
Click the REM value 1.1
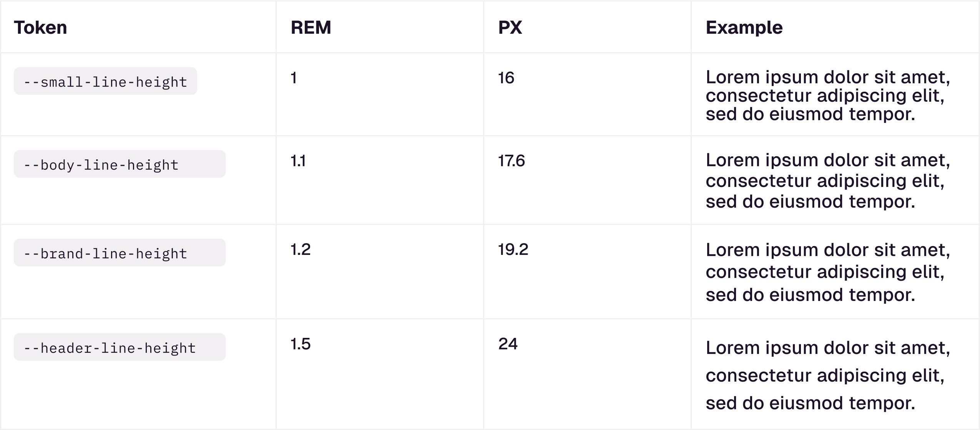coord(298,161)
